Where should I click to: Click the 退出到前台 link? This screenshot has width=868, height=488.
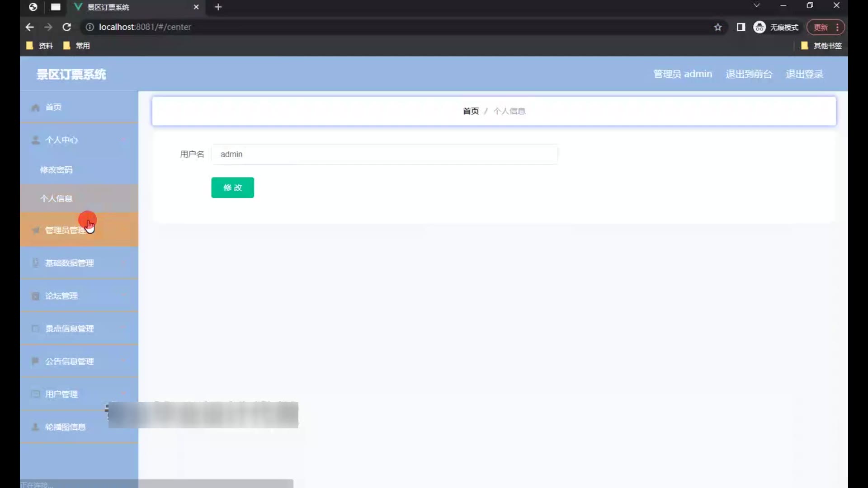tap(749, 74)
